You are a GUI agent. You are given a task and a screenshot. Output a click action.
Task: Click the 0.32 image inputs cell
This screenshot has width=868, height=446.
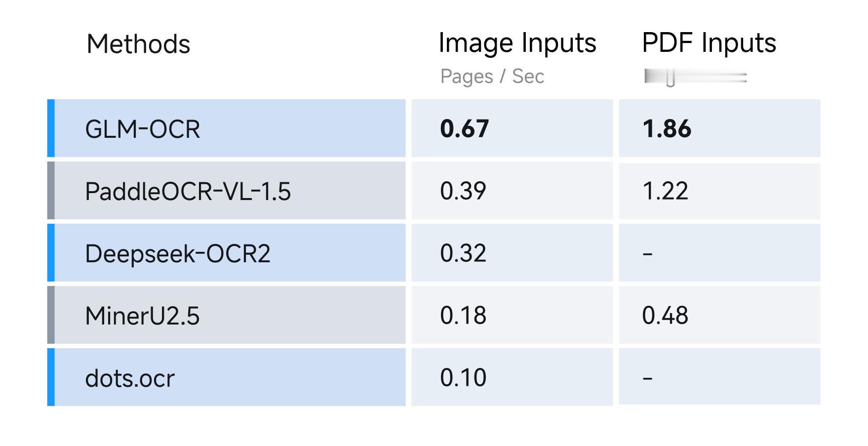(512, 253)
